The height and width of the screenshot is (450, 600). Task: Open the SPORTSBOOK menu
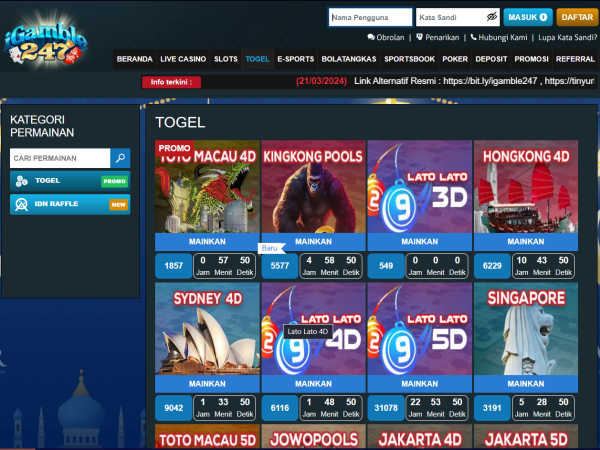click(x=409, y=59)
